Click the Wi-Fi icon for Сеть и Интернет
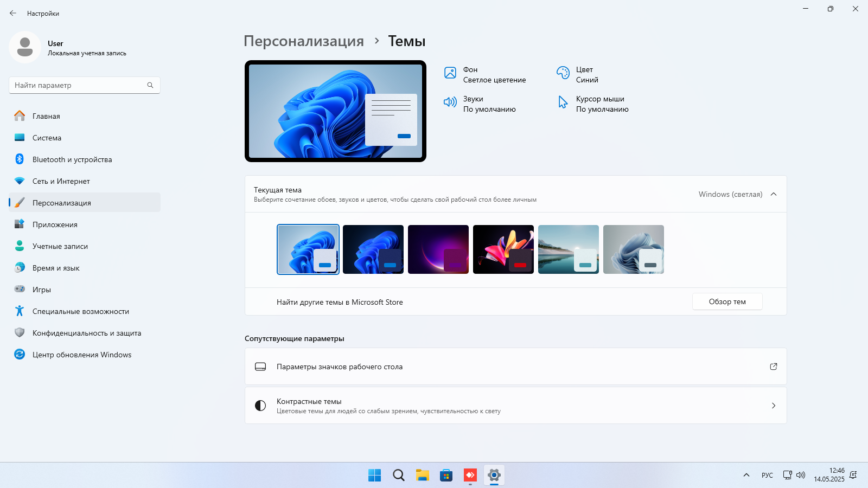868x488 pixels. [x=20, y=181]
